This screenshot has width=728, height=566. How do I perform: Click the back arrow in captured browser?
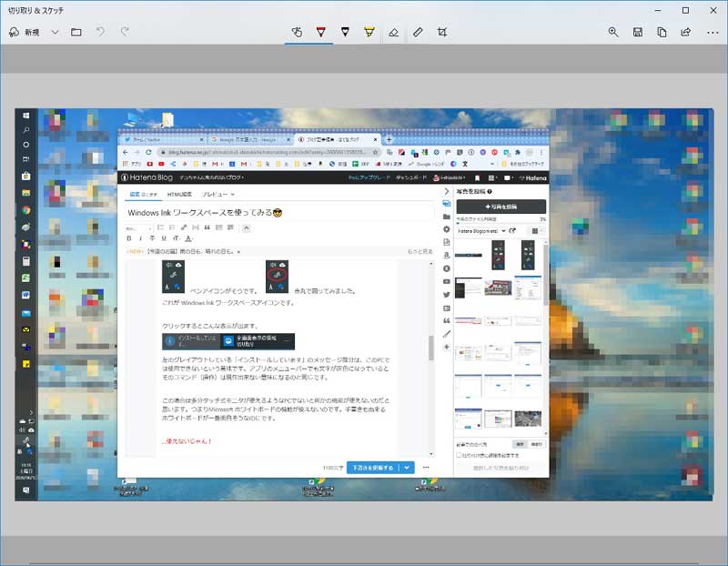point(126,152)
